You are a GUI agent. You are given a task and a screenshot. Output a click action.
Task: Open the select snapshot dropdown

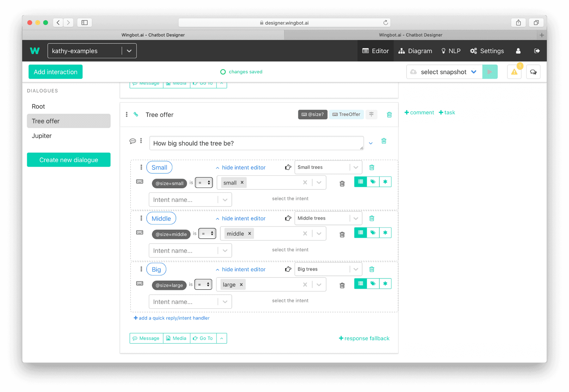(x=444, y=72)
